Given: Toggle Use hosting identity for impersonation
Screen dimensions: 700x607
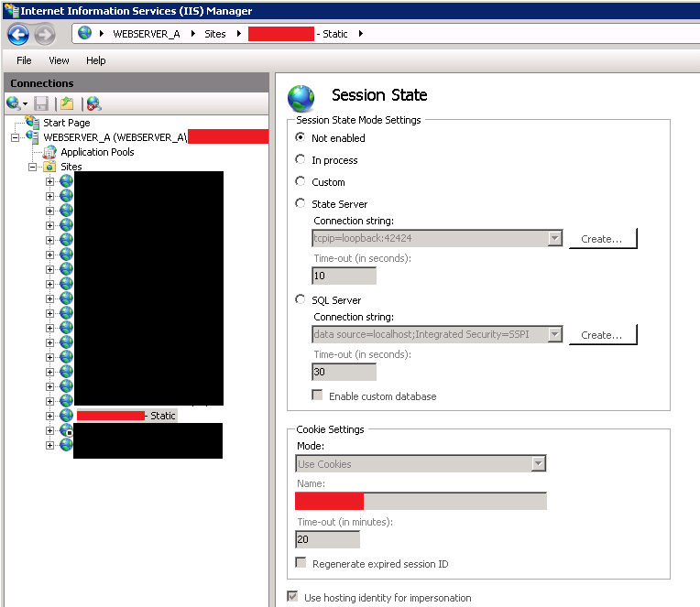Looking at the screenshot, I should coord(293,596).
